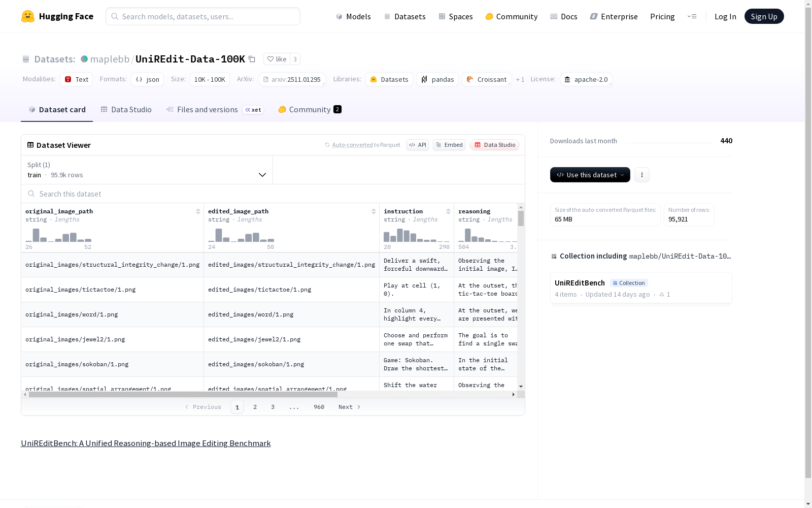Focus the Search this dataset field
Viewport: 812px width, 508px height.
pos(273,194)
